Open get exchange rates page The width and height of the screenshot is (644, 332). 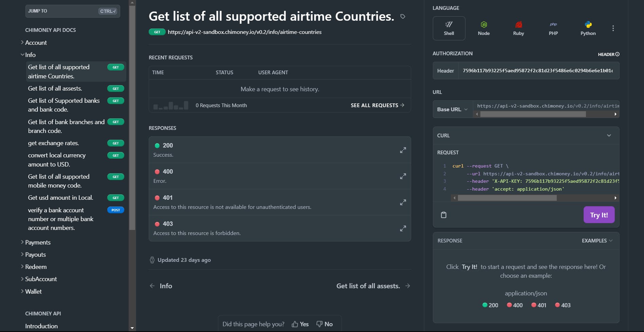point(76,143)
